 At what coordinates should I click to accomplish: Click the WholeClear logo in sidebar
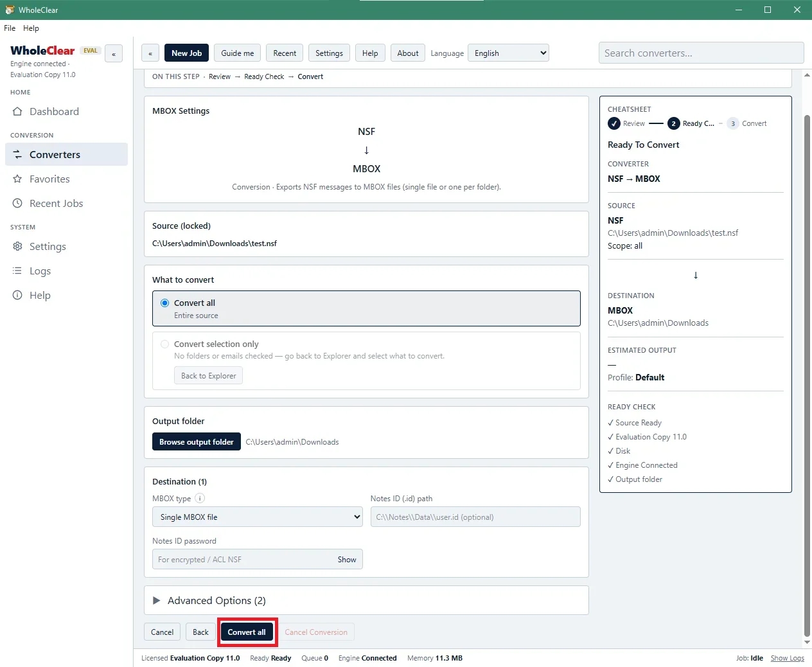[42, 50]
